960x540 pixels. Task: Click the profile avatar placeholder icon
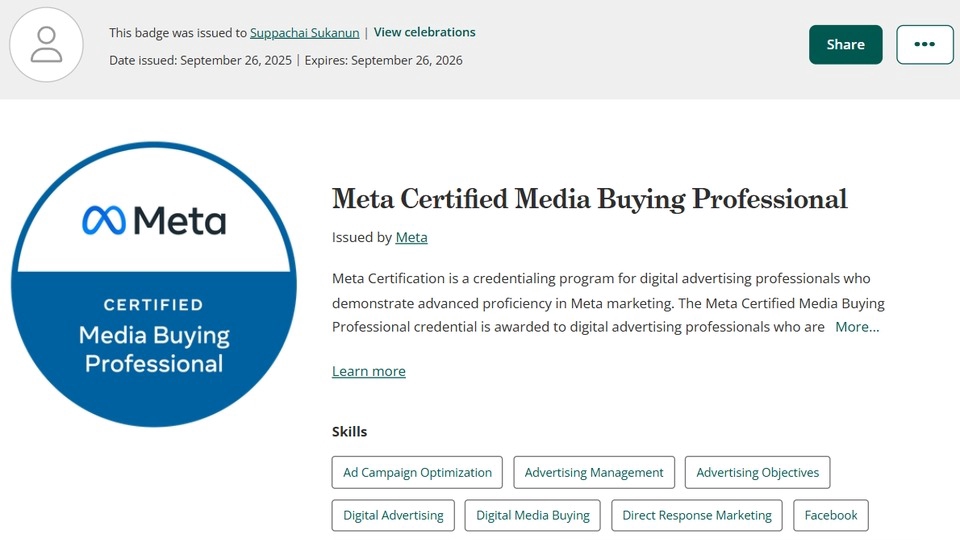click(46, 45)
